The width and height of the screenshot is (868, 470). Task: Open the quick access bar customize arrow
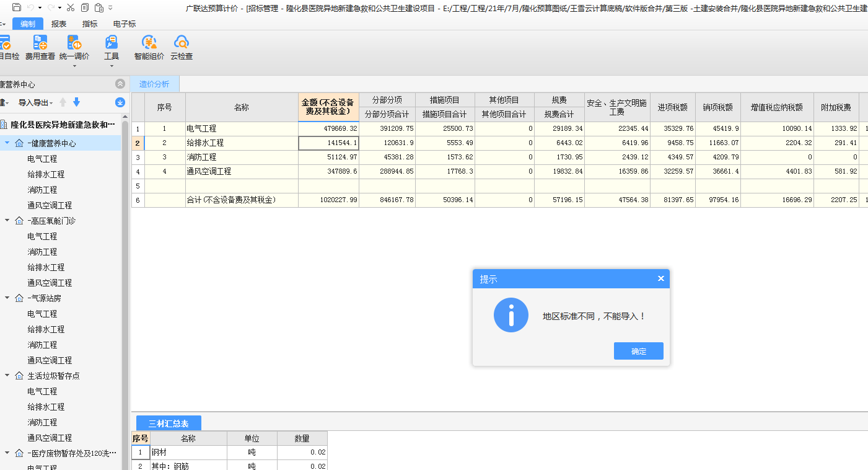click(x=110, y=7)
